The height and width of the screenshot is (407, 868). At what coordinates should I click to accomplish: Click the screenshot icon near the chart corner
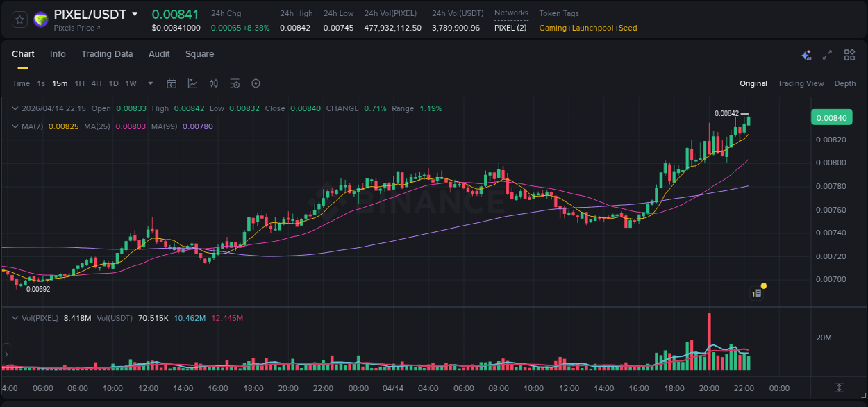click(757, 292)
